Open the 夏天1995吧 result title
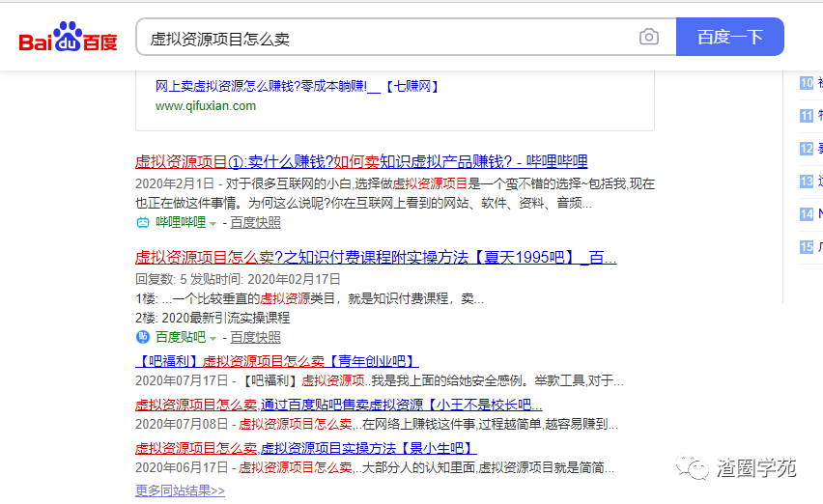This screenshot has width=823, height=504. point(376,258)
